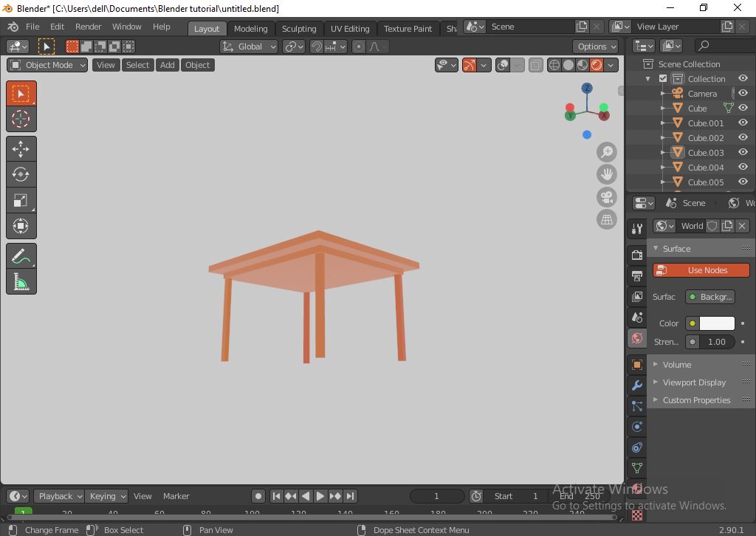Hide the Camera in the outliner
This screenshot has height=536, width=756.
pos(743,93)
